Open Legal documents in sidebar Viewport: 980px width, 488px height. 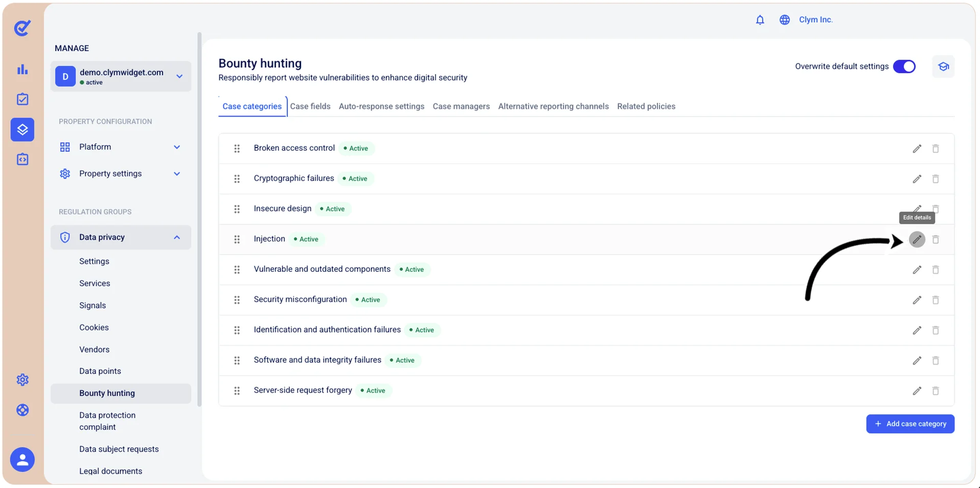point(110,471)
